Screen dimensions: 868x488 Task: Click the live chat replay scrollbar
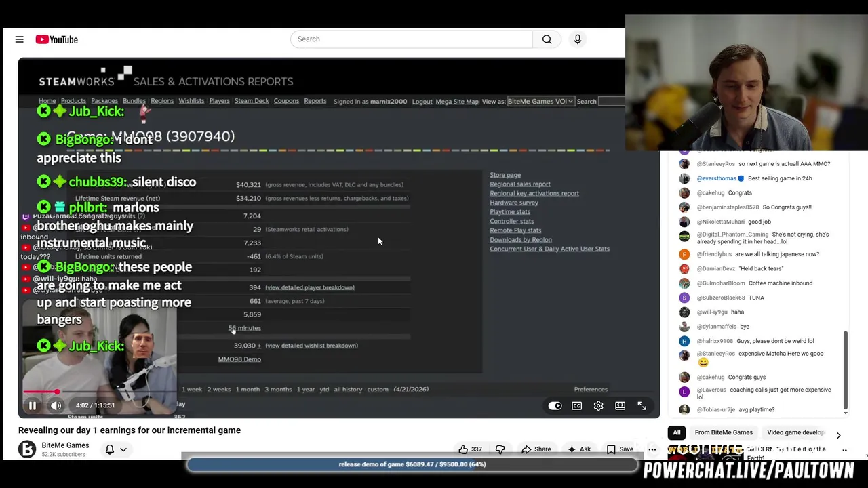[845, 369]
